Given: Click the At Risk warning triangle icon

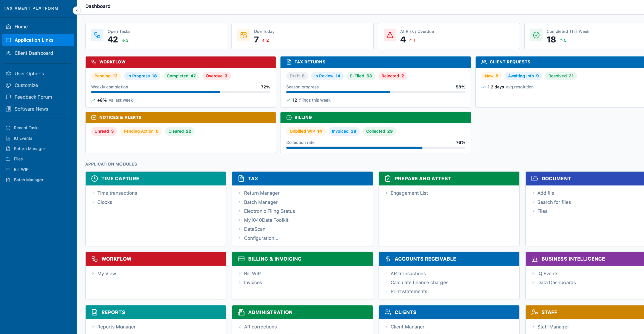Looking at the screenshot, I should [x=390, y=35].
